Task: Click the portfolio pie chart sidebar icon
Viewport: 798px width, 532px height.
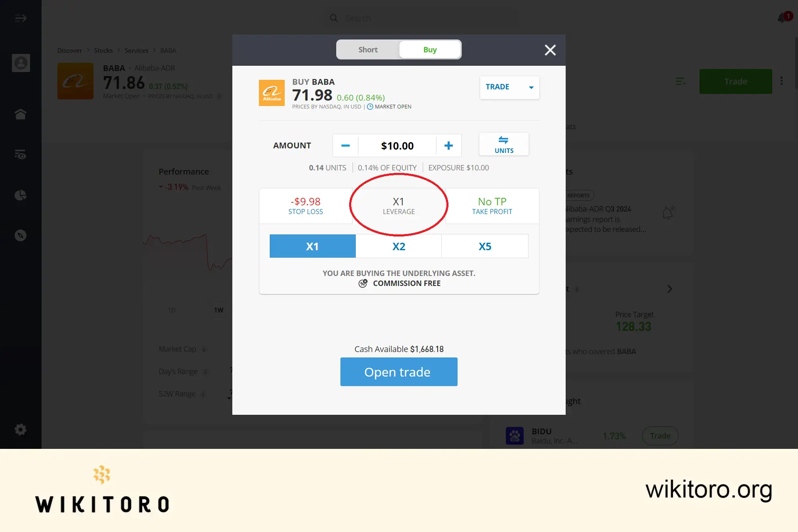Action: click(x=21, y=195)
